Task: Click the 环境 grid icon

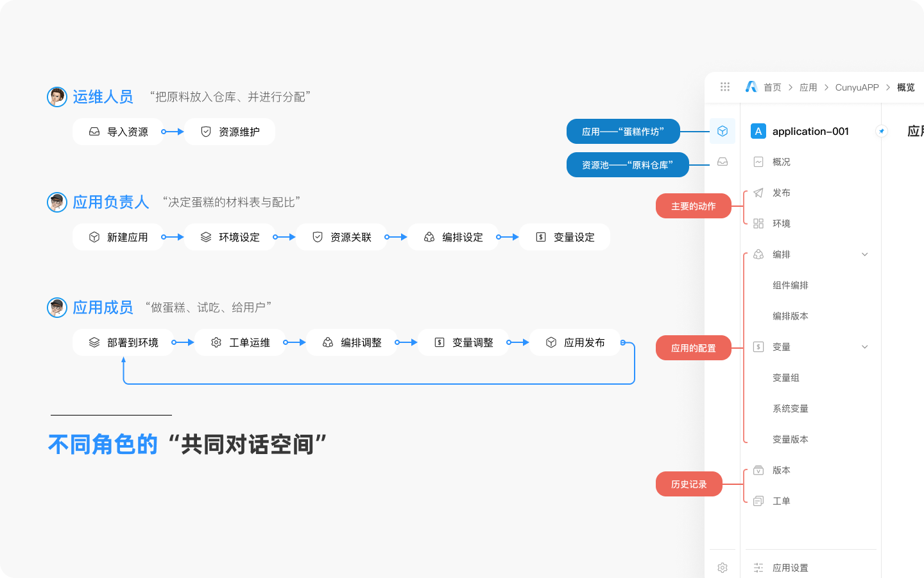Action: point(758,223)
